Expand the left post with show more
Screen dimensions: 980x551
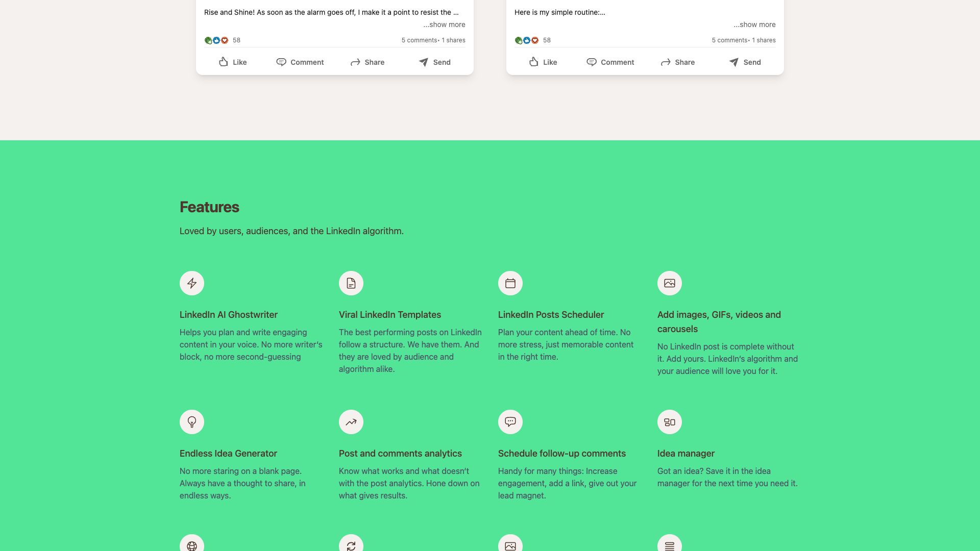[445, 24]
